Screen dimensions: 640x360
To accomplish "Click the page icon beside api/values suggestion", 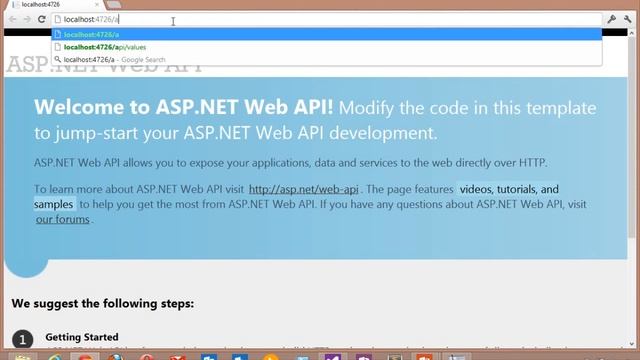I will coord(58,47).
